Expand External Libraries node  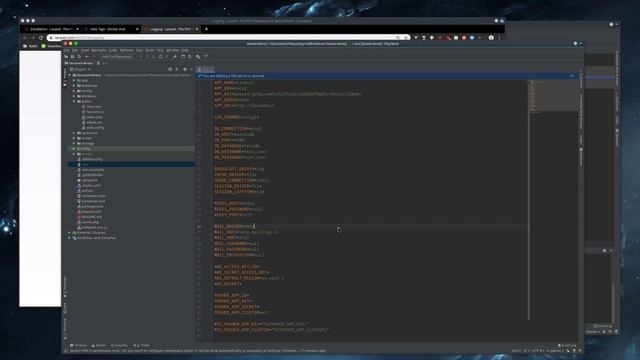[70, 232]
